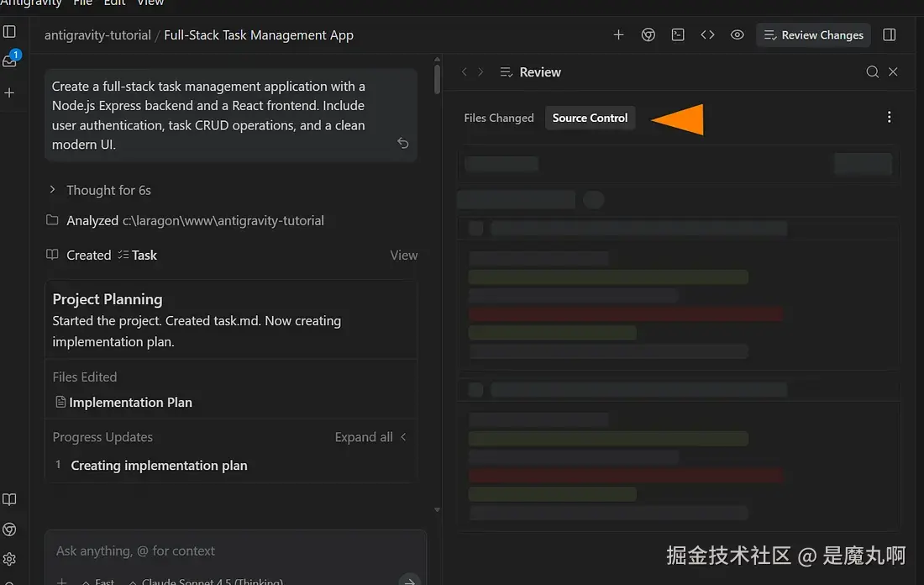Open the terminal icon in top toolbar

tap(678, 35)
